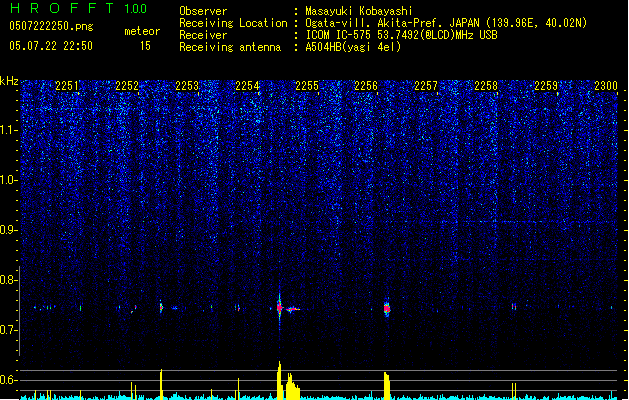Click the 0.6 kHz axis label
The image size is (629, 400).
(x=8, y=380)
